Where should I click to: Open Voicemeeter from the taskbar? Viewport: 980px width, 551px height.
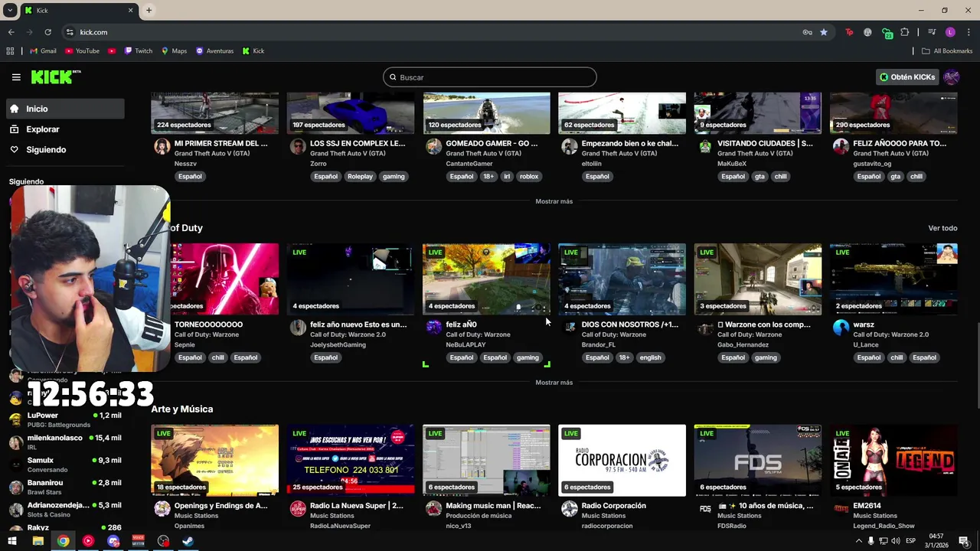[x=139, y=541]
